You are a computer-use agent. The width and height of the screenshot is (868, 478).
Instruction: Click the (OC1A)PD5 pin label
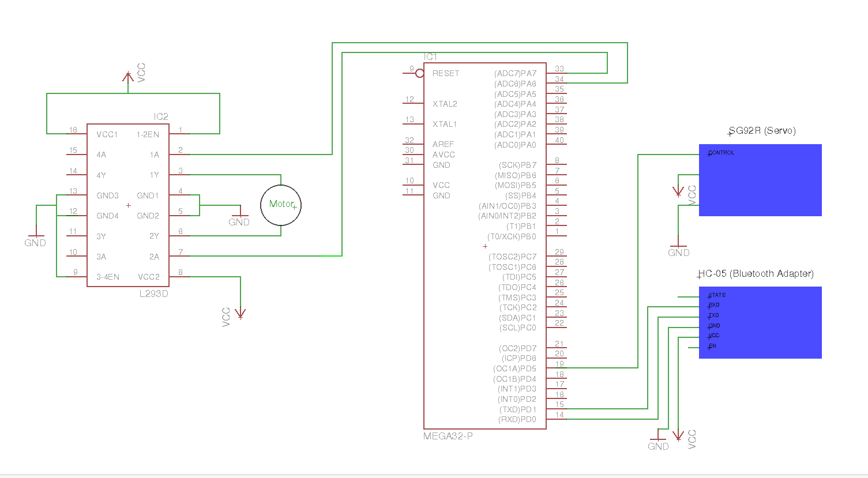pos(514,368)
